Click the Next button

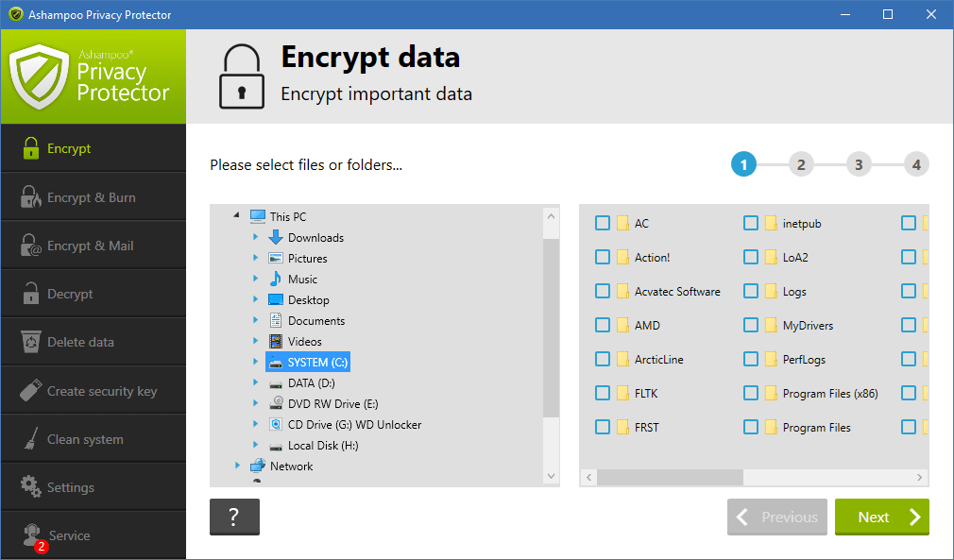click(881, 517)
